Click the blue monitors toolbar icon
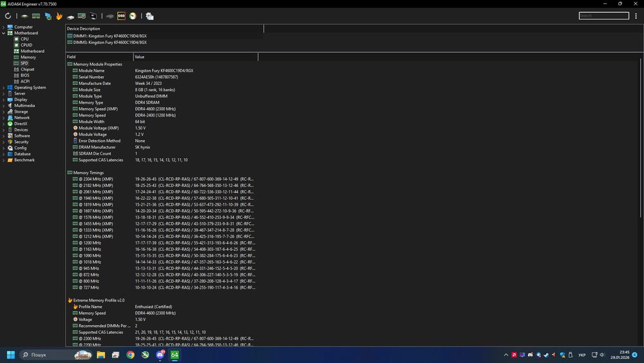Viewport: 644px width, 363px height. [48, 16]
